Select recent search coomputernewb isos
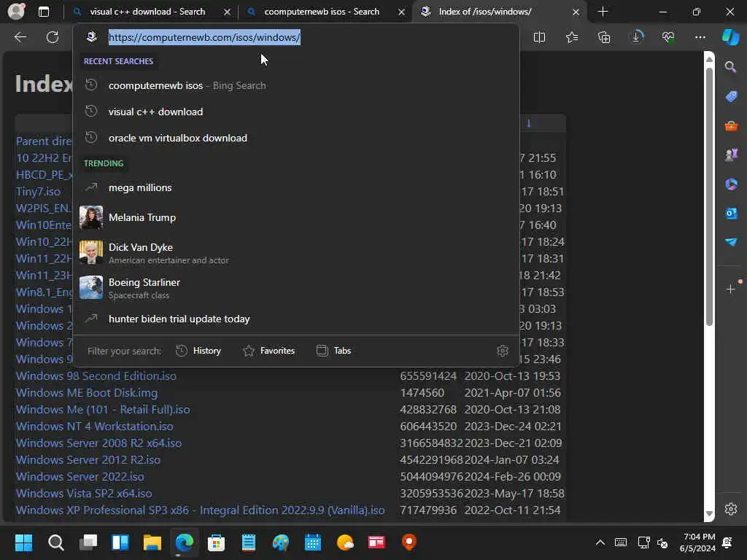This screenshot has height=560, width=747. pos(296,86)
